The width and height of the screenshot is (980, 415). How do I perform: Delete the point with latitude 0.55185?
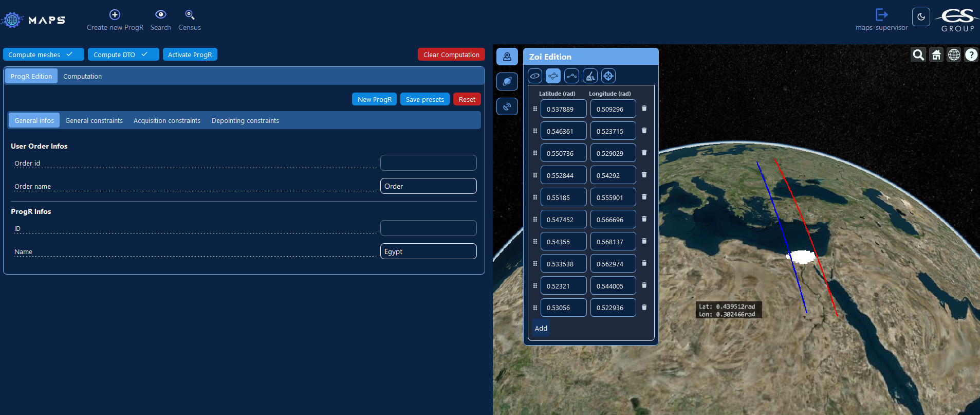[644, 197]
